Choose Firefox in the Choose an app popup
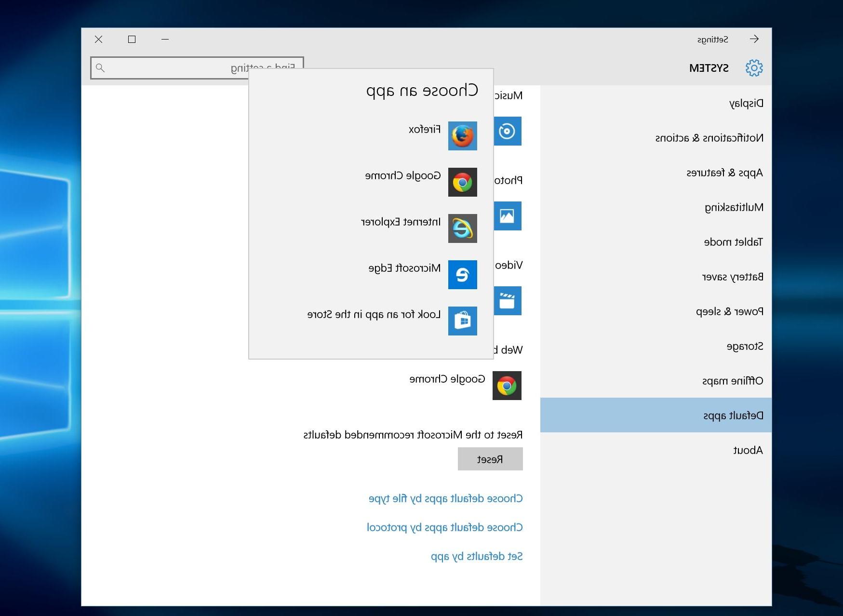843x616 pixels. 371,136
